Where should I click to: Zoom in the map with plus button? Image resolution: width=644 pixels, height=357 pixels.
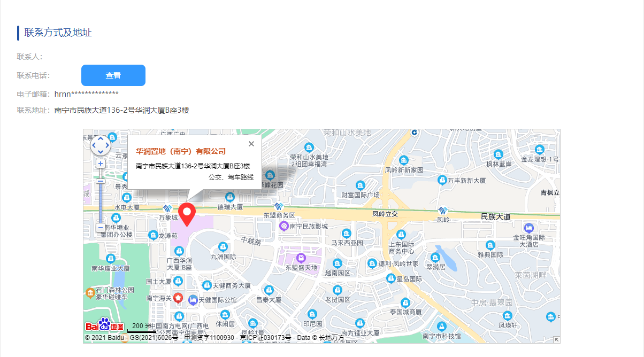100,164
